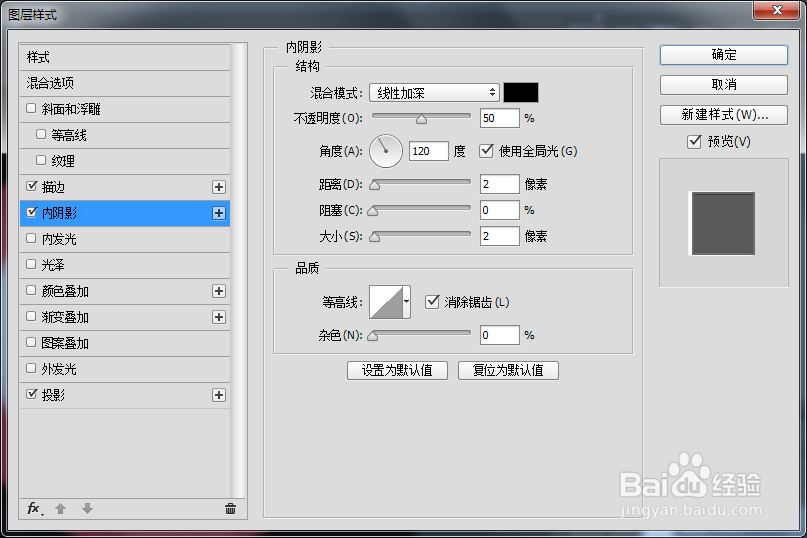Enable the 等高线 sub-option checkbox
Screen dimensions: 807x538
coord(41,134)
